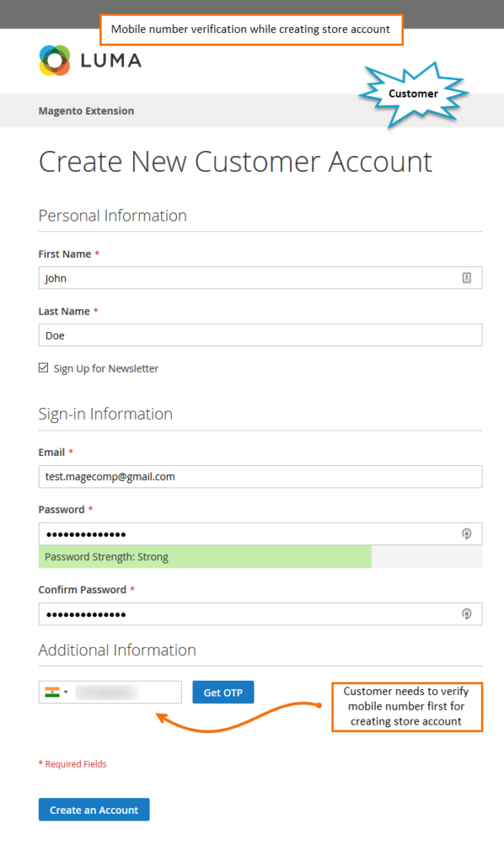Toggle the Sign Up for Newsletter checkbox
The height and width of the screenshot is (846, 504).
click(x=43, y=368)
